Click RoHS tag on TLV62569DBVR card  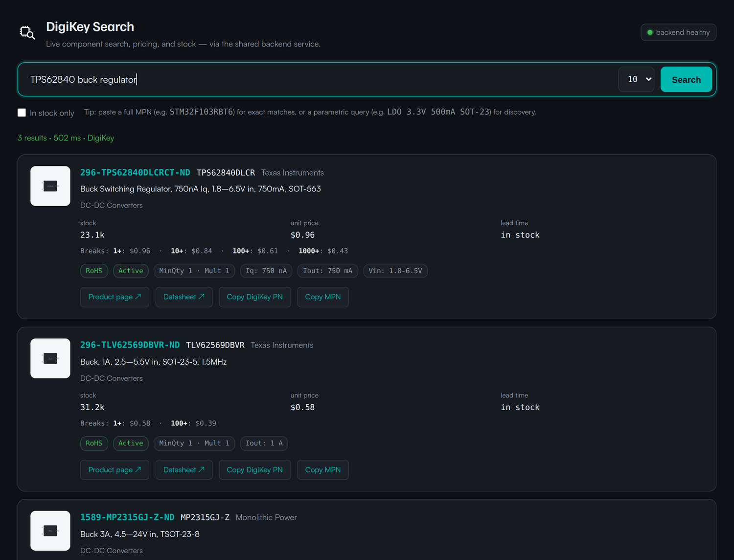coord(94,443)
